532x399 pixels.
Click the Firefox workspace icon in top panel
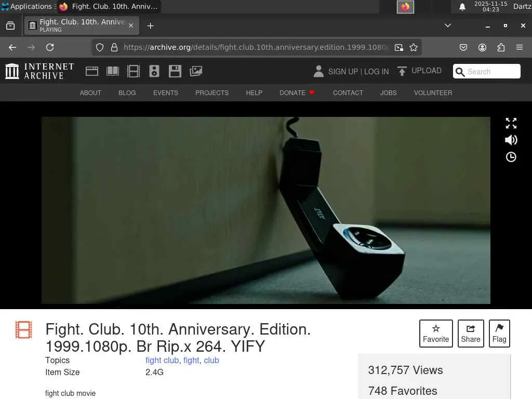pyautogui.click(x=405, y=7)
